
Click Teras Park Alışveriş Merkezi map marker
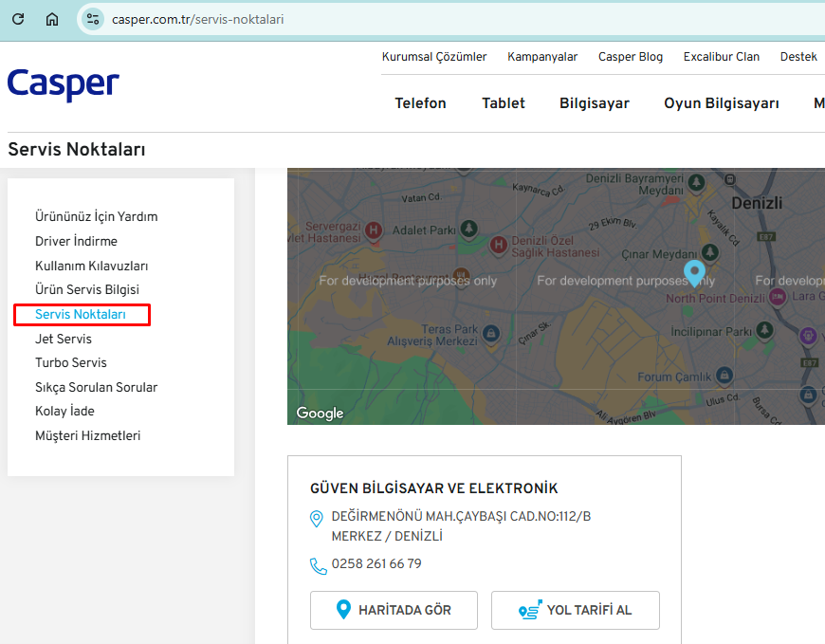point(491,333)
